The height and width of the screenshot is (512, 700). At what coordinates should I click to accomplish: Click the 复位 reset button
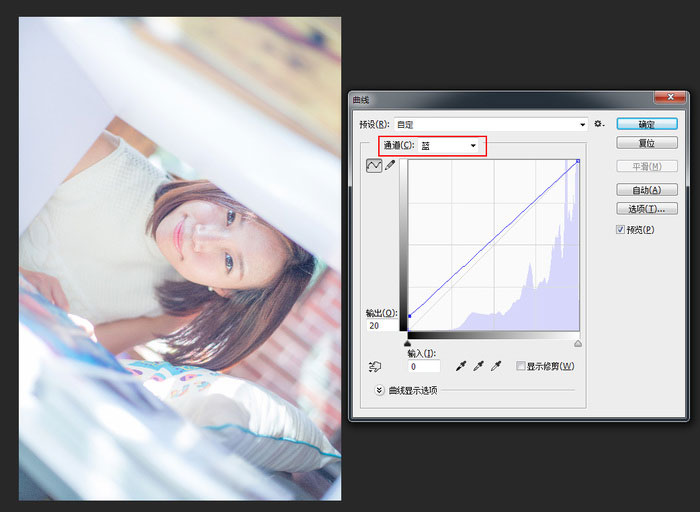647,143
